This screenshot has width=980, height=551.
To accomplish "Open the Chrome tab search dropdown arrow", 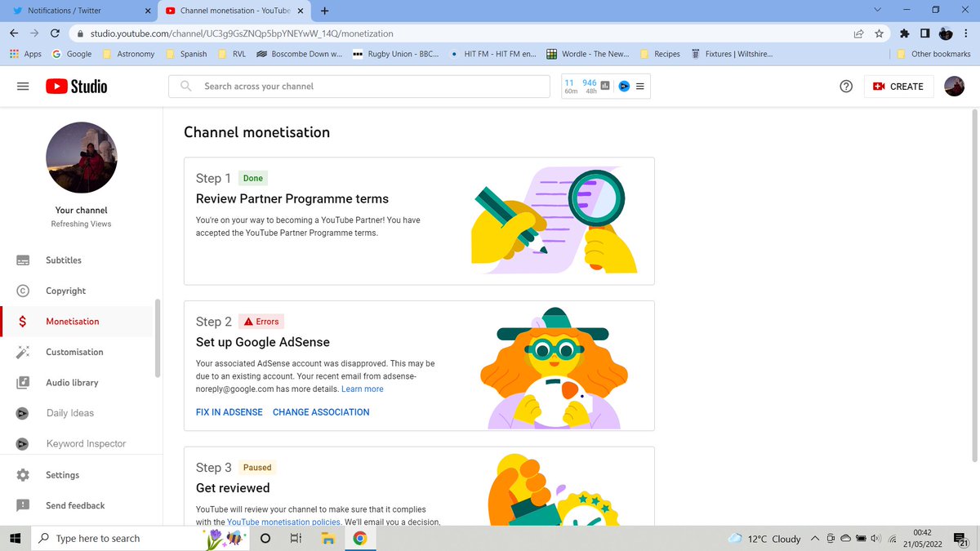I will tap(877, 10).
